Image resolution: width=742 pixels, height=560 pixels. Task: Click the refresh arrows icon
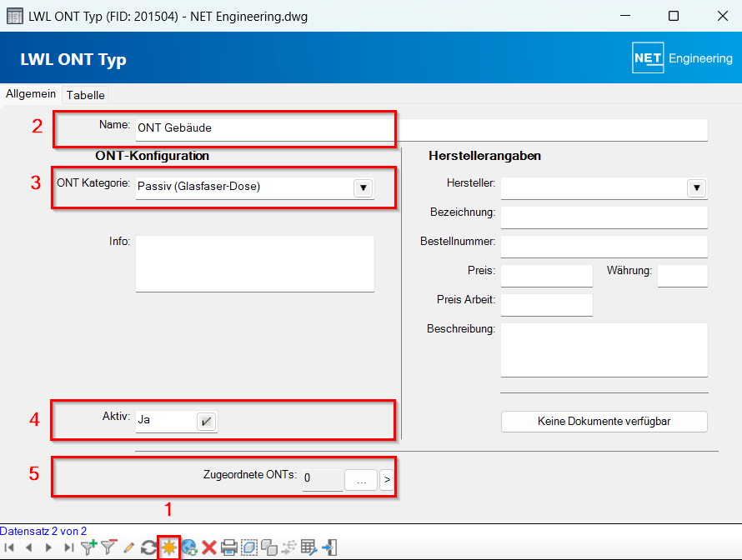[148, 547]
